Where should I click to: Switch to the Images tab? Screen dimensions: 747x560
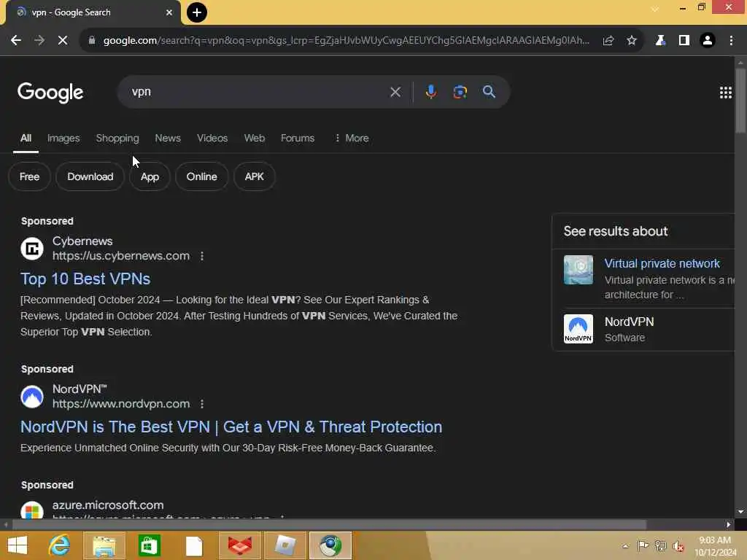[x=63, y=138]
